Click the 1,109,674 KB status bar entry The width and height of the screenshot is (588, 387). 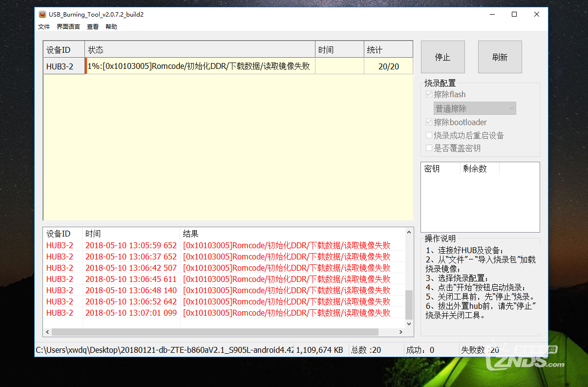coord(320,350)
